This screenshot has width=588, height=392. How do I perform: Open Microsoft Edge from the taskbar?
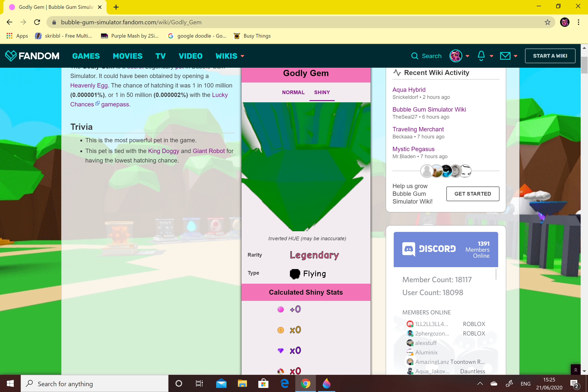285,383
